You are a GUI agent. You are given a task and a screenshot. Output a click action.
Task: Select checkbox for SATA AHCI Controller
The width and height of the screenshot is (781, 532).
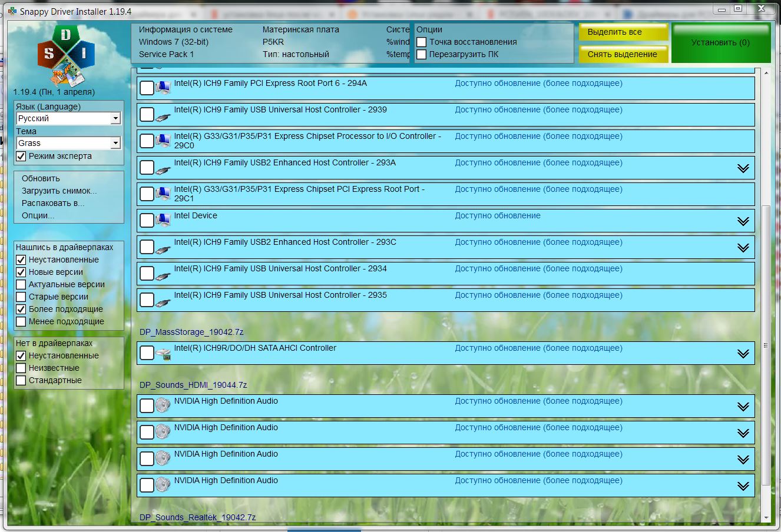pos(147,353)
